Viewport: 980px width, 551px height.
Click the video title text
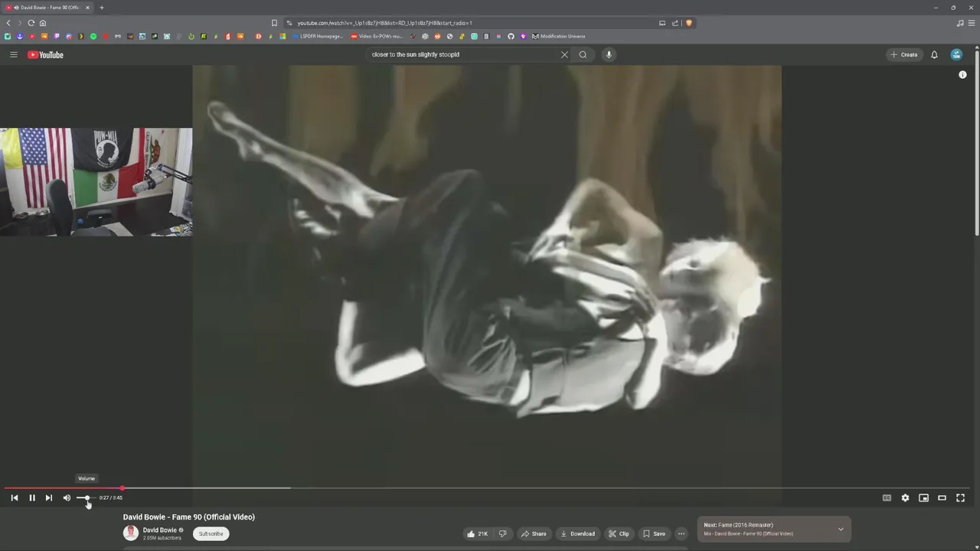189,517
